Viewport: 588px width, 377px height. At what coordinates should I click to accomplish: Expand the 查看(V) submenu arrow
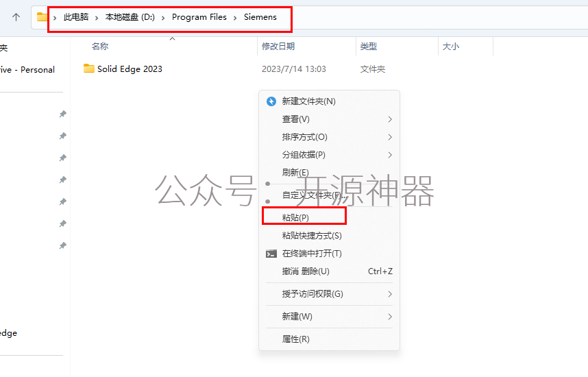[389, 119]
